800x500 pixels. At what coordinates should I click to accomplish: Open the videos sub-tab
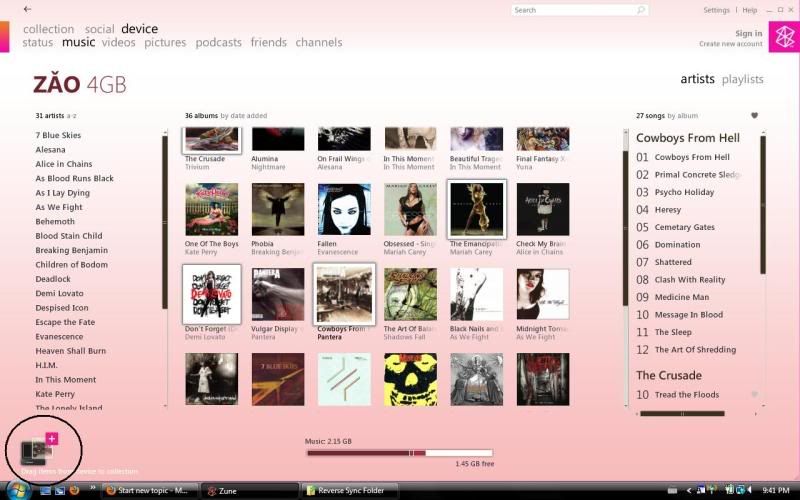[118, 42]
